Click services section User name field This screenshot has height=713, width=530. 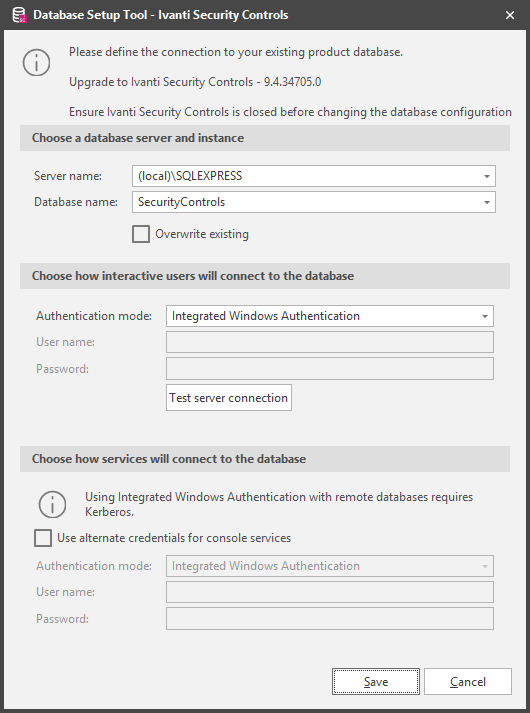click(x=330, y=592)
